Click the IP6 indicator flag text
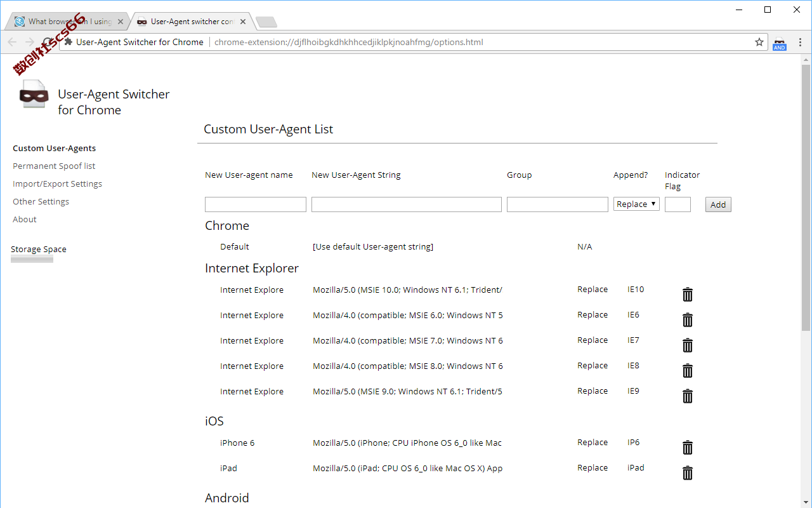 pyautogui.click(x=634, y=442)
